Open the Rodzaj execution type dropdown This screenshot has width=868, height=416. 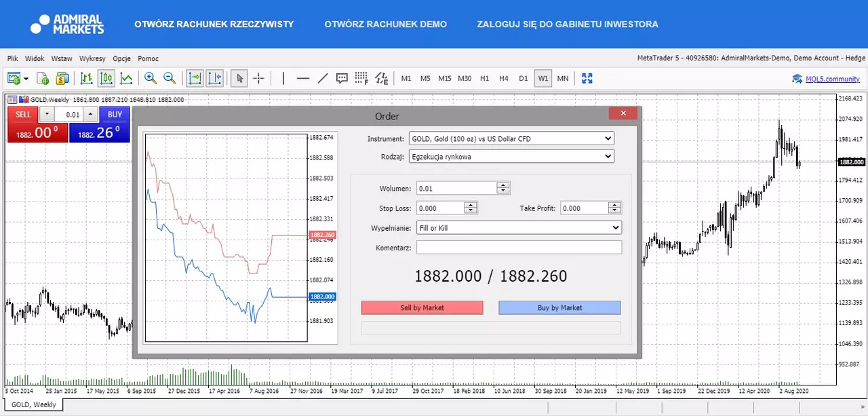511,156
